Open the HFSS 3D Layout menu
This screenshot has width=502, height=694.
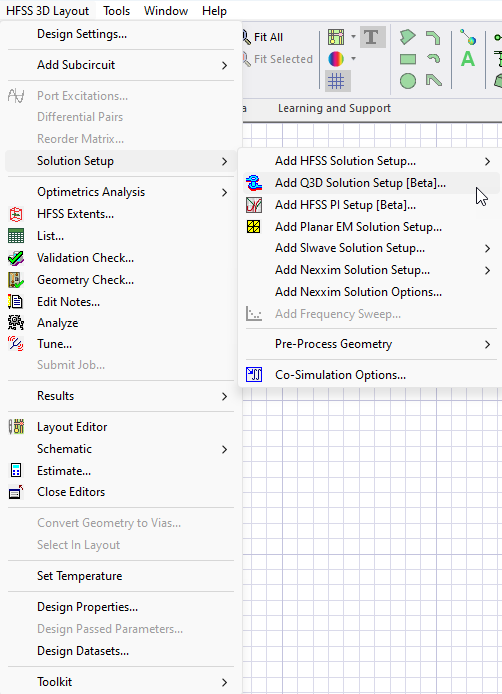(47, 11)
